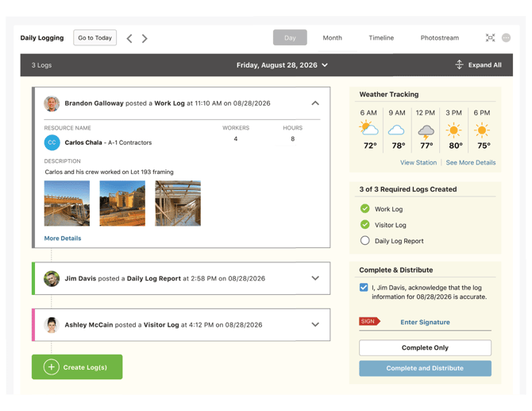Viewport: 532px width, 411px height.
Task: Switch to Timeline view tab
Action: [x=381, y=37]
